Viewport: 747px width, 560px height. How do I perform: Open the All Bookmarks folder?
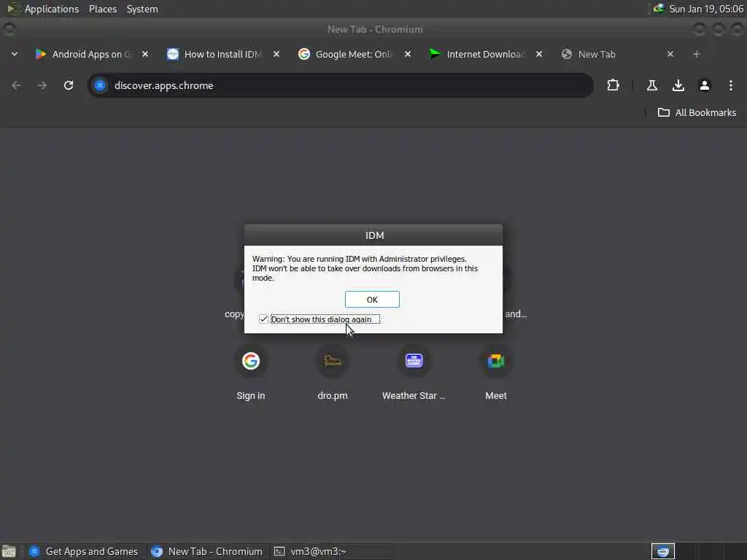(697, 112)
